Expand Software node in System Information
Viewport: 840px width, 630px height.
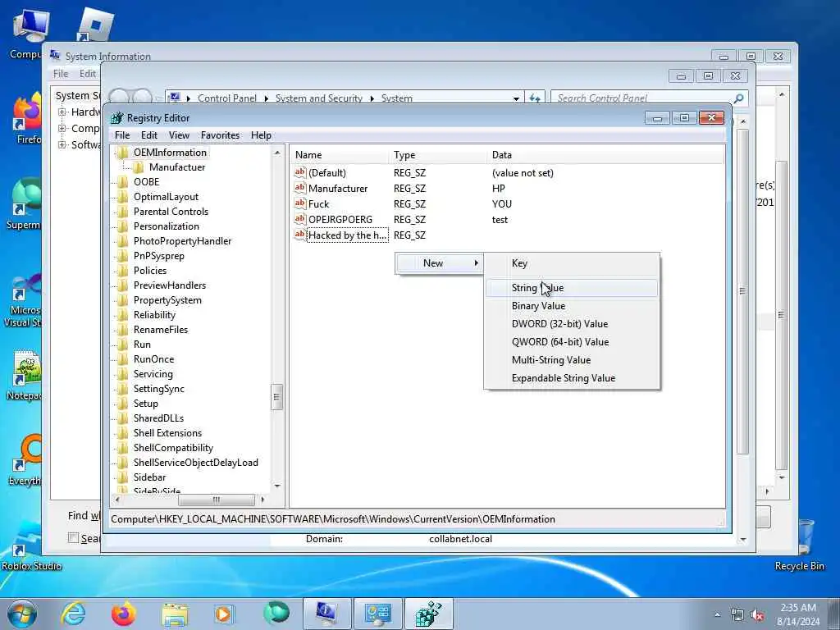62,144
